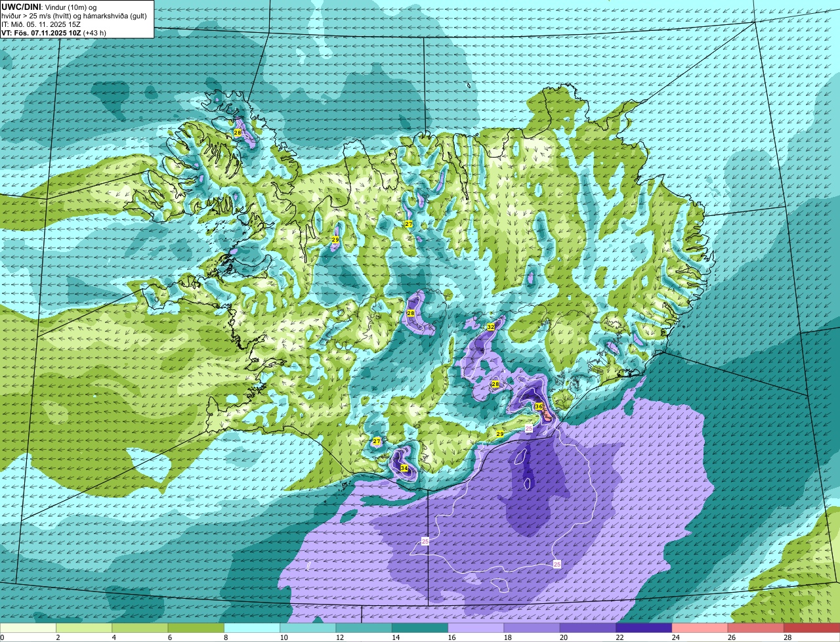
Task: Click the legend scale number '22'
Action: (x=619, y=637)
